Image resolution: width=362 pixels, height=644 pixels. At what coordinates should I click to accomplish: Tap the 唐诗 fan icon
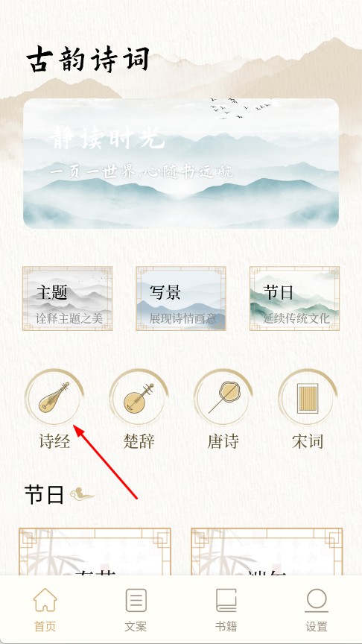pos(223,397)
